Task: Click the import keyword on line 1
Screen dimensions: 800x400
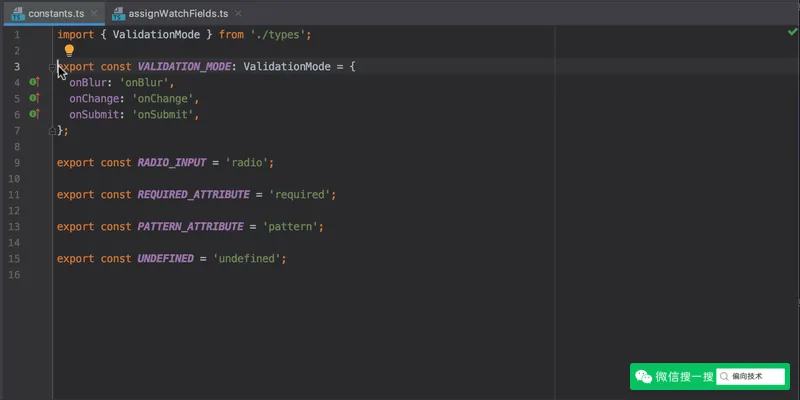Action: click(x=76, y=35)
